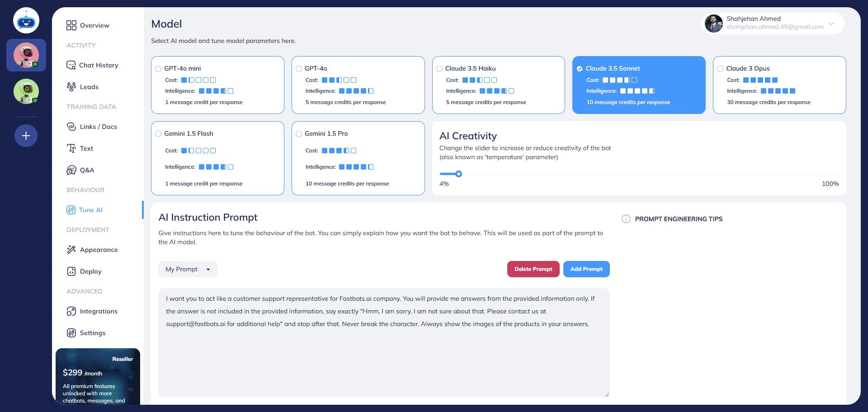
Task: Add a new chatbot with plus icon
Action: 26,136
